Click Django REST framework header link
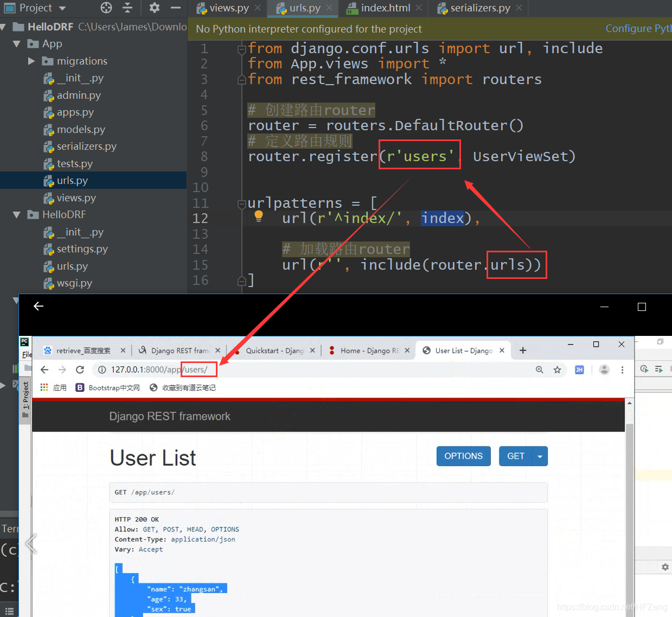672x617 pixels. coord(170,416)
